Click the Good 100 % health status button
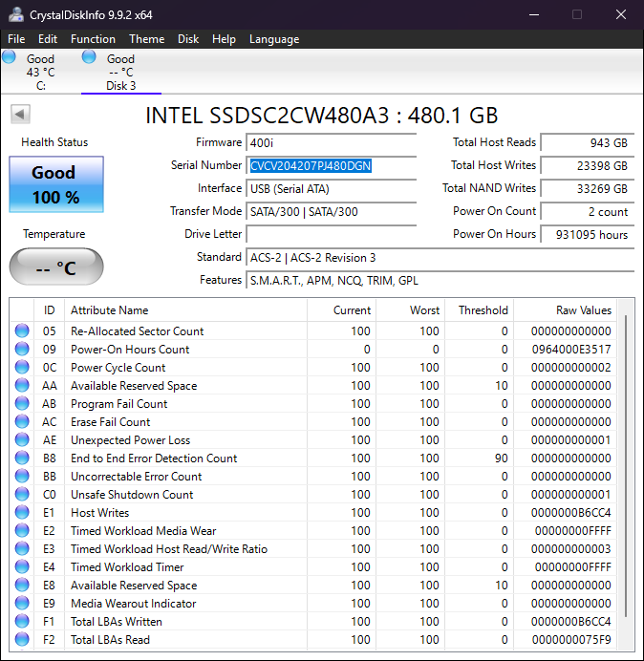Viewport: 644px width, 661px height. (x=56, y=184)
